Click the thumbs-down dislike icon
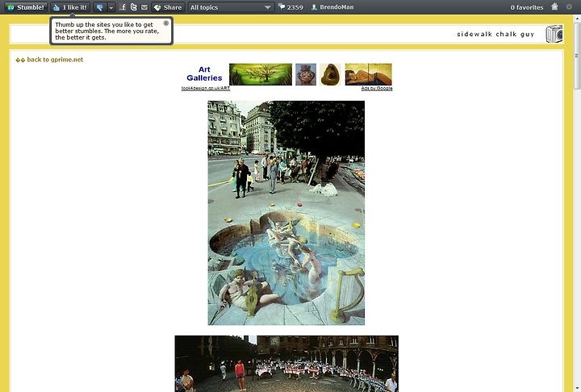 click(100, 7)
